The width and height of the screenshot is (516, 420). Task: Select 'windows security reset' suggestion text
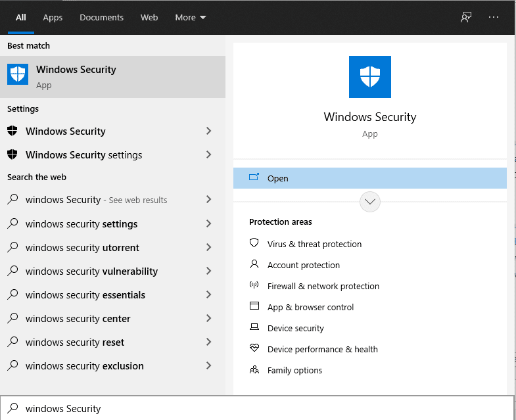pos(75,342)
